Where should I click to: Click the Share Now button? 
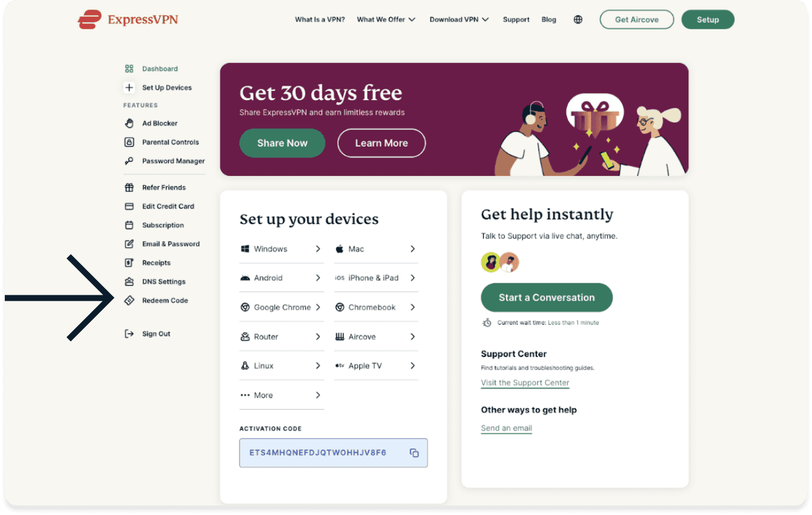pyautogui.click(x=282, y=143)
